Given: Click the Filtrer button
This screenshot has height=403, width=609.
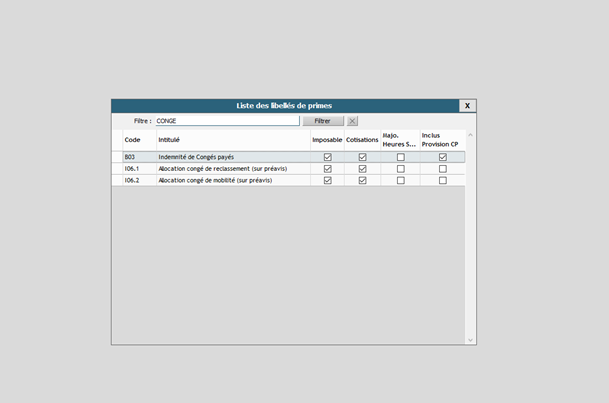Looking at the screenshot, I should pos(323,121).
